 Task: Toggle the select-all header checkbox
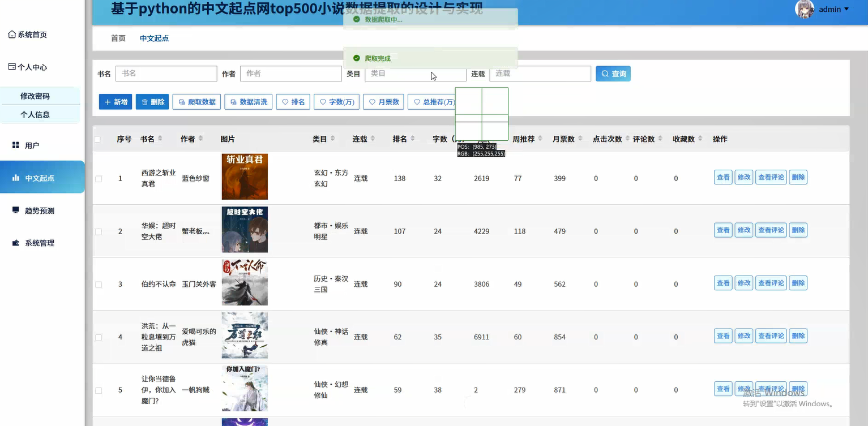tap(97, 139)
